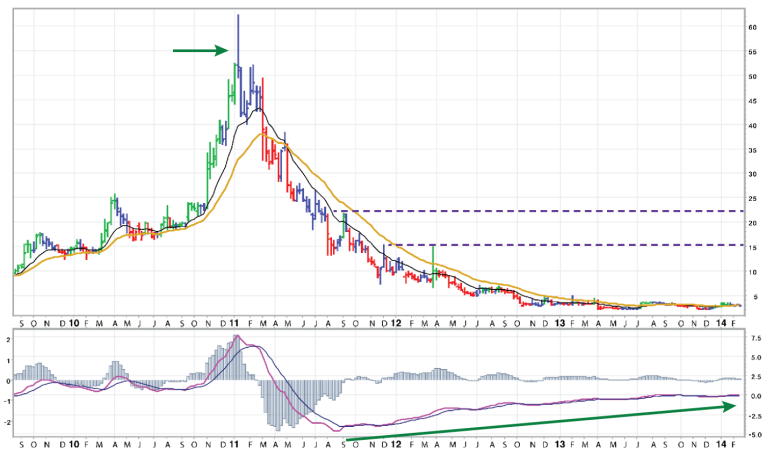Click the -5.0 indicator scale label
Screen dimensions: 773x456
pyautogui.click(x=755, y=435)
